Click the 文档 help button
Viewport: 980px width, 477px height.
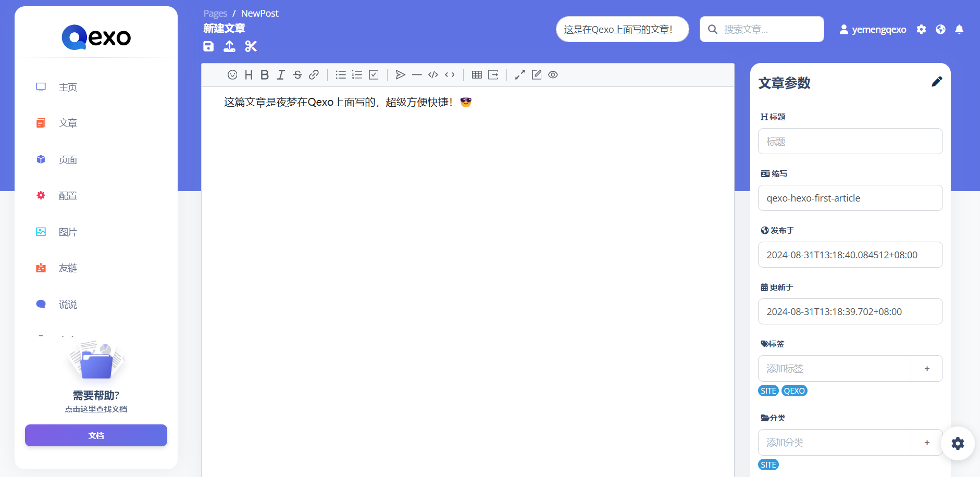(x=96, y=435)
